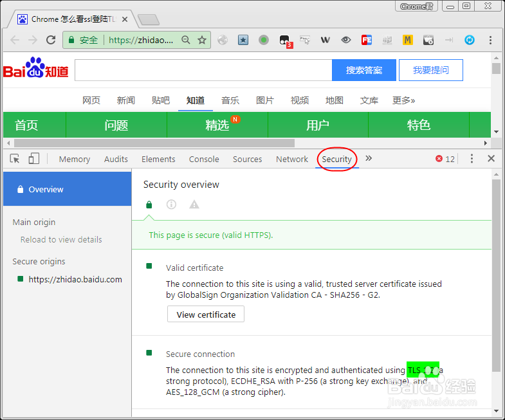The image size is (505, 420).
Task: Click the gray globe extension icon
Action: [x=223, y=40]
